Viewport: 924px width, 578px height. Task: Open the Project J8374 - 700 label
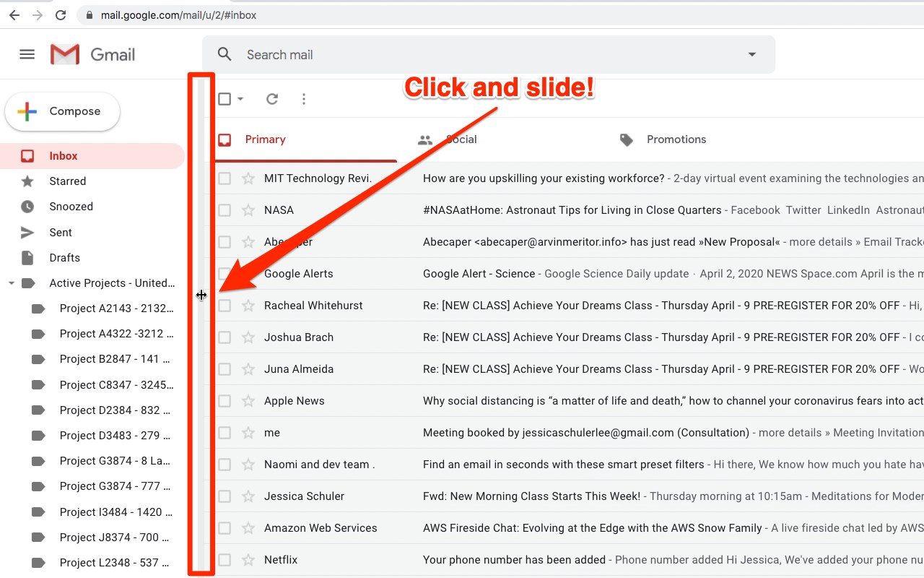click(x=114, y=538)
